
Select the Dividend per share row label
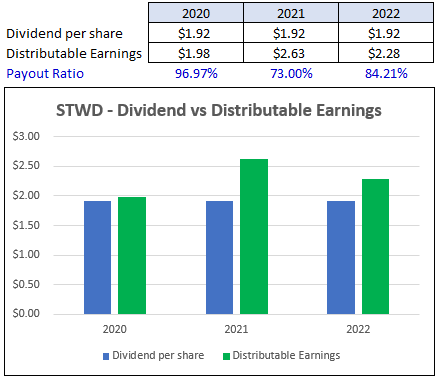click(x=64, y=34)
